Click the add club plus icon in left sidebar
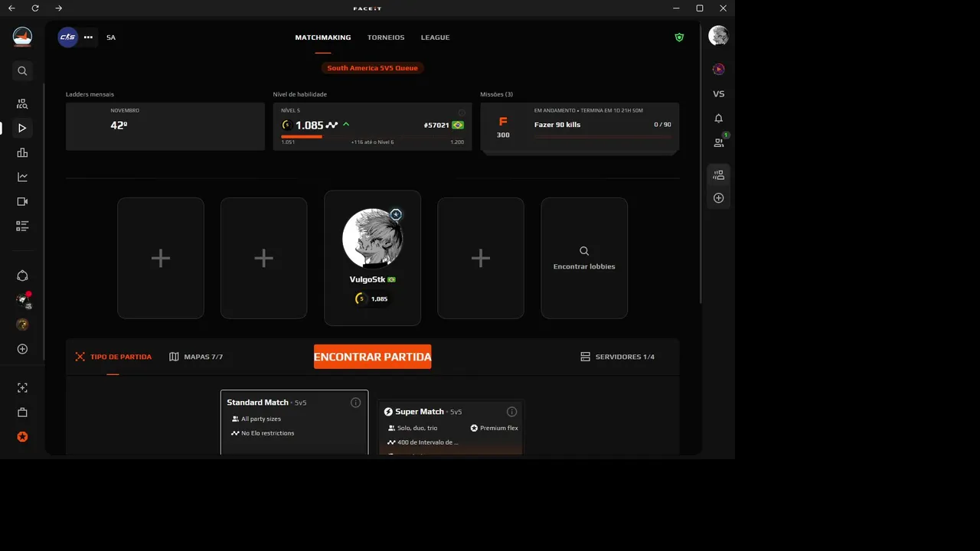 pyautogui.click(x=22, y=349)
